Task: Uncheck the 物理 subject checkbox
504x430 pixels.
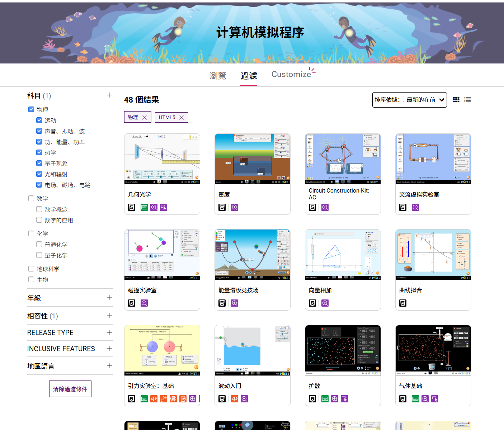Action: pos(31,109)
